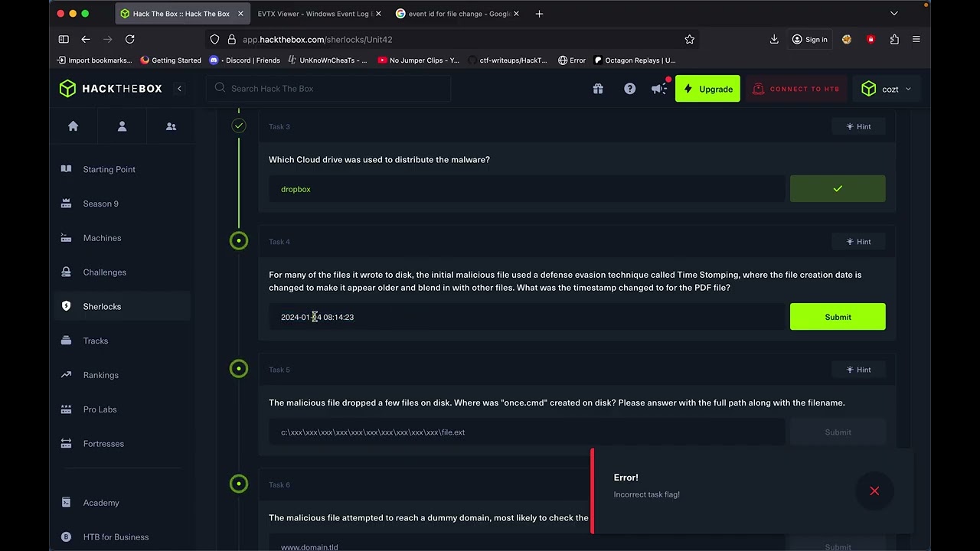
Task: Show Hint for Task 3
Action: point(858,126)
